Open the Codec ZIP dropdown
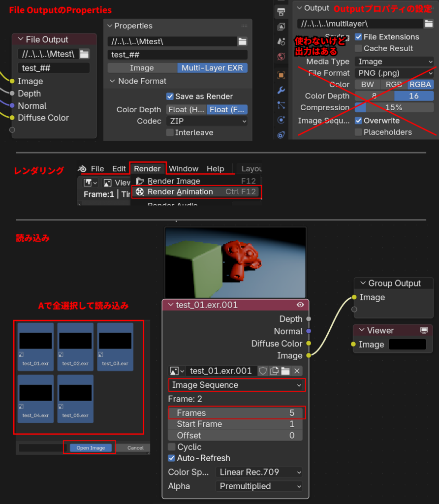This screenshot has height=504, width=439. coord(207,121)
